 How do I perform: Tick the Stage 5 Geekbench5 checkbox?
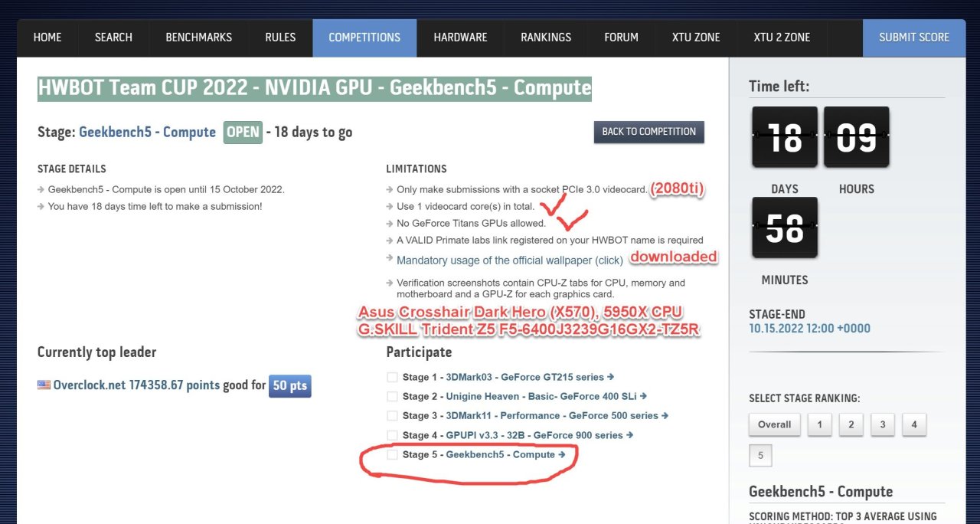(392, 454)
